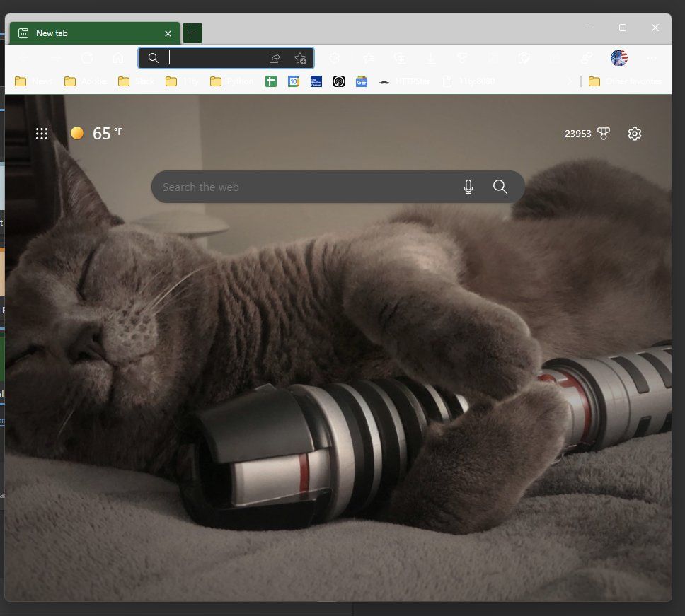Open the Extensions toolbar icon
Screen dimensions: 685x616
click(x=335, y=58)
